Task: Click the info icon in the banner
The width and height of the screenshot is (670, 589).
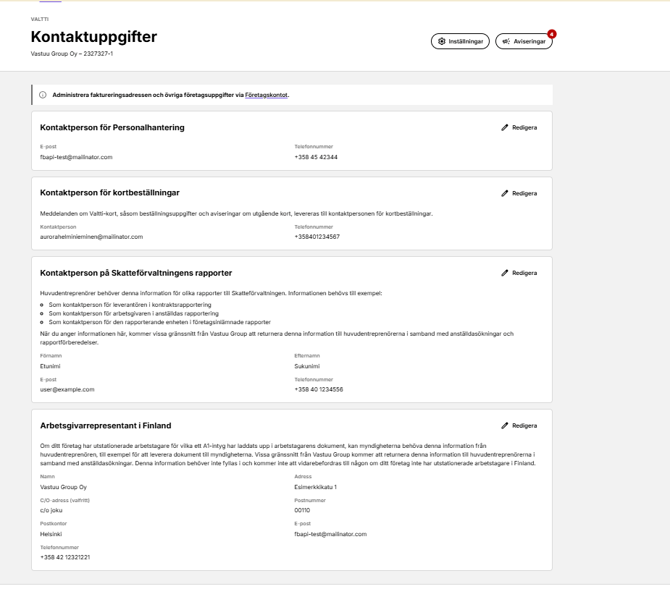Action: pos(43,95)
